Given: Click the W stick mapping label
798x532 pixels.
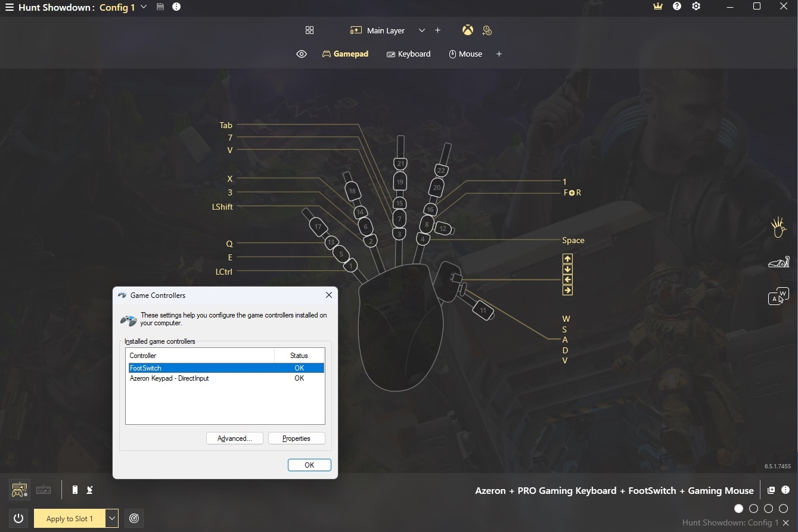Looking at the screenshot, I should coord(566,319).
